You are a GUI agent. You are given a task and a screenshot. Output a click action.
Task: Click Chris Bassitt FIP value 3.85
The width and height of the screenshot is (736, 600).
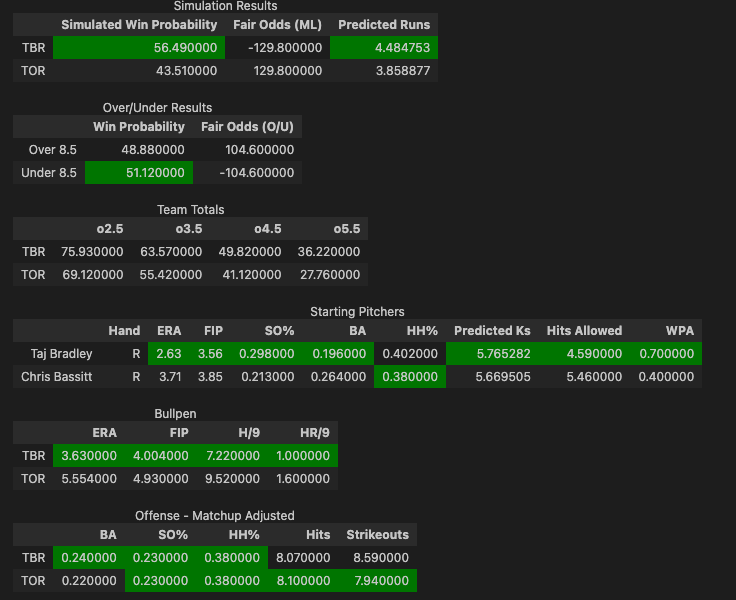coord(210,377)
